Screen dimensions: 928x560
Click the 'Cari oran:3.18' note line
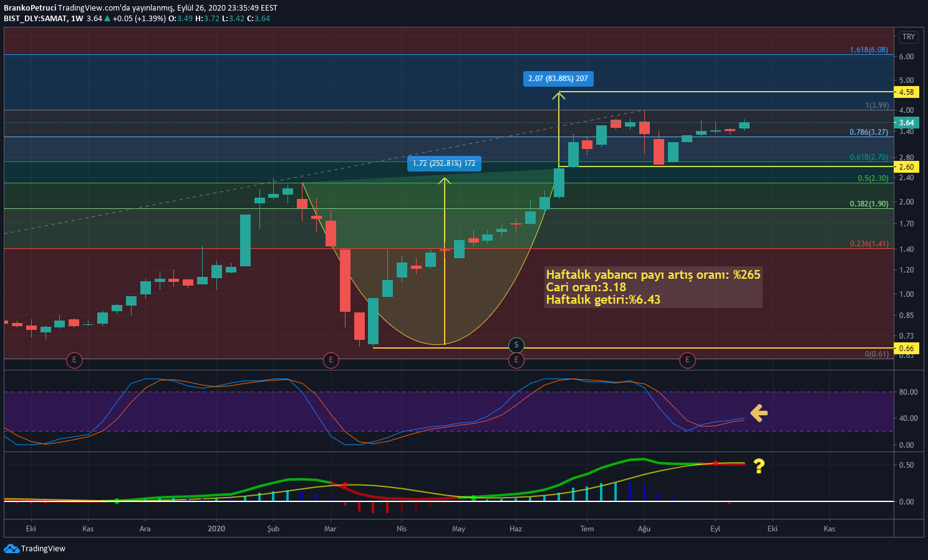click(x=586, y=287)
